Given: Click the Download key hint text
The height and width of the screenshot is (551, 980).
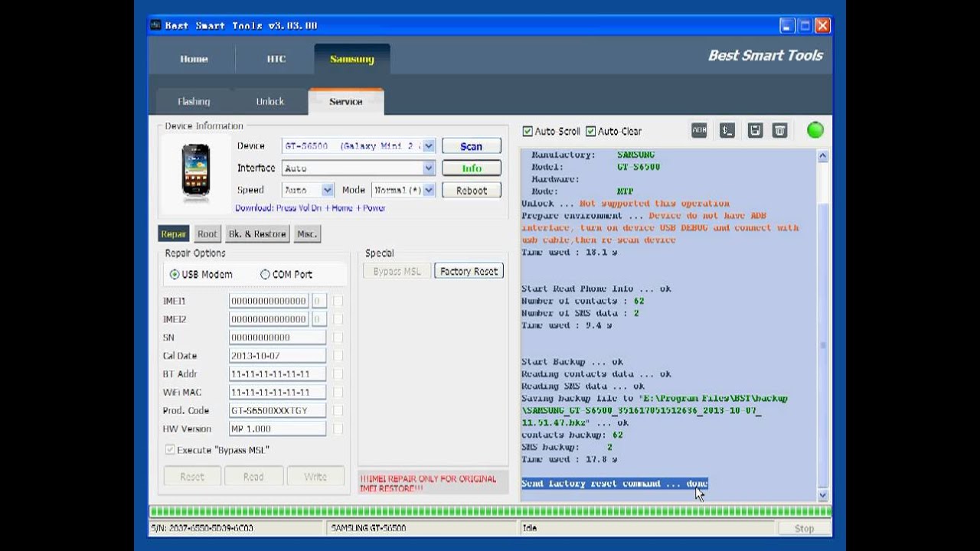Looking at the screenshot, I should click(x=310, y=208).
